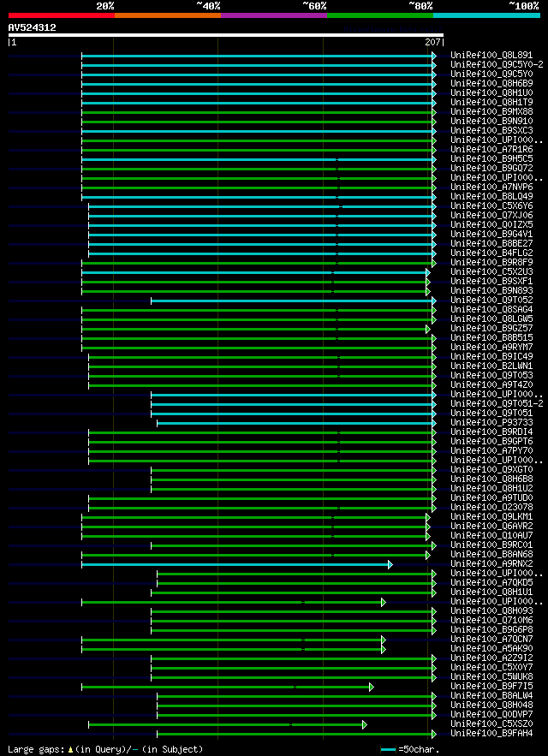Viewport: 548px width, 756px height.
Task: Select the UniRef100_Q9T052 label
Action: pos(491,300)
